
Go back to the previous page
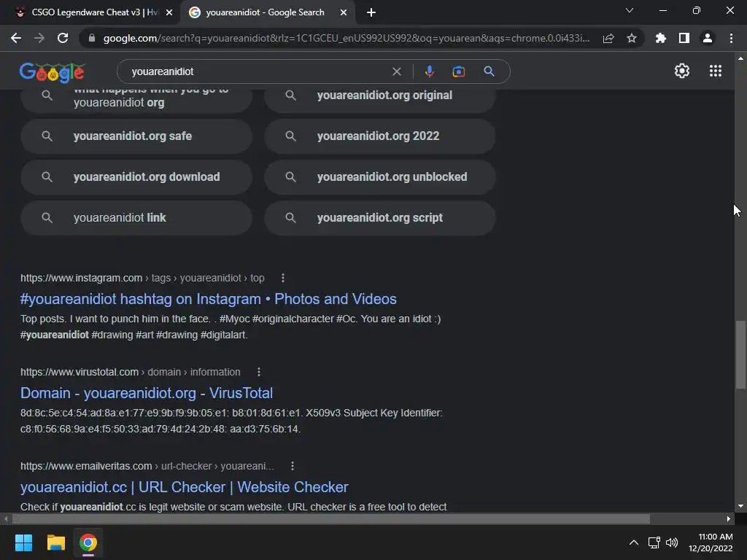coord(16,38)
